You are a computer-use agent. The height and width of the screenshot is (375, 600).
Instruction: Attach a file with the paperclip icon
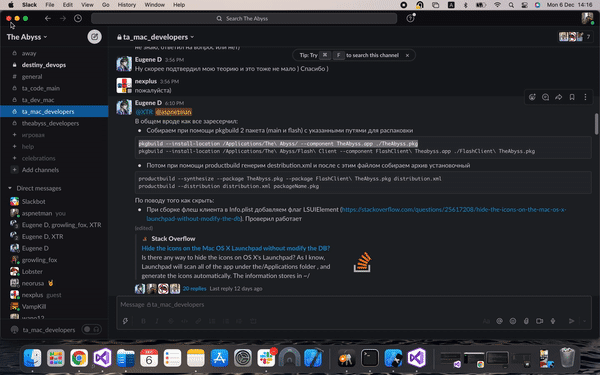click(526, 321)
